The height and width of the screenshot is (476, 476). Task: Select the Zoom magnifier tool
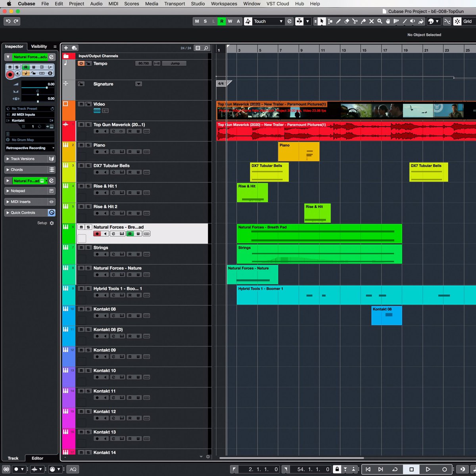[x=380, y=21]
